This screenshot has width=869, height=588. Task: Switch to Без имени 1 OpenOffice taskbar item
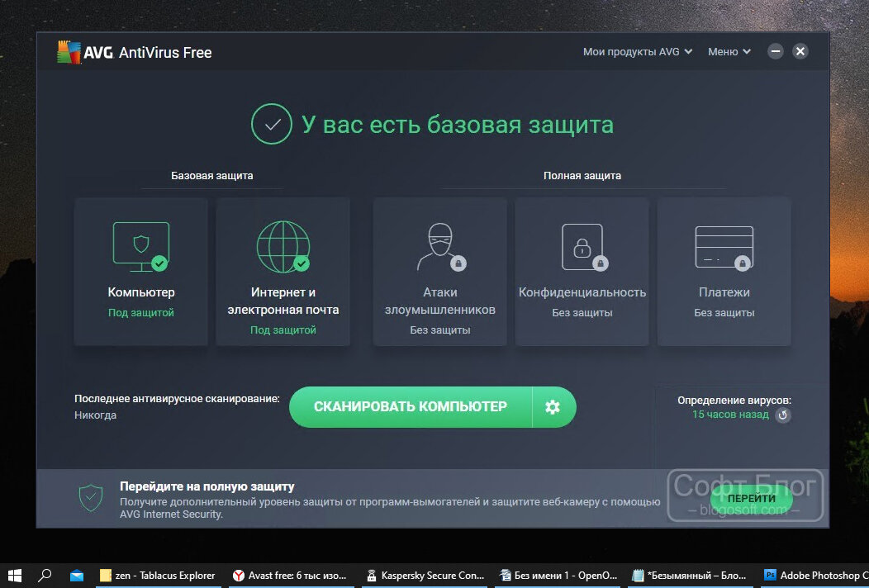558,576
